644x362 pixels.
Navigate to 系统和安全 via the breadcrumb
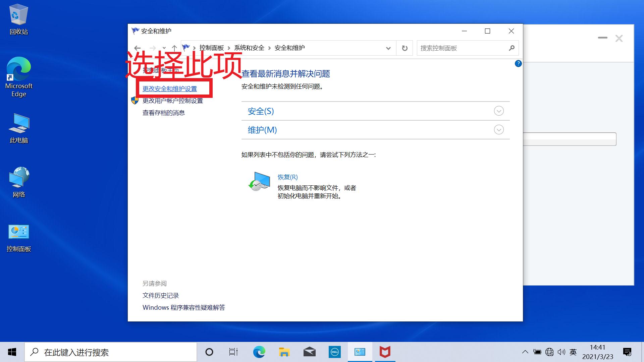248,48
